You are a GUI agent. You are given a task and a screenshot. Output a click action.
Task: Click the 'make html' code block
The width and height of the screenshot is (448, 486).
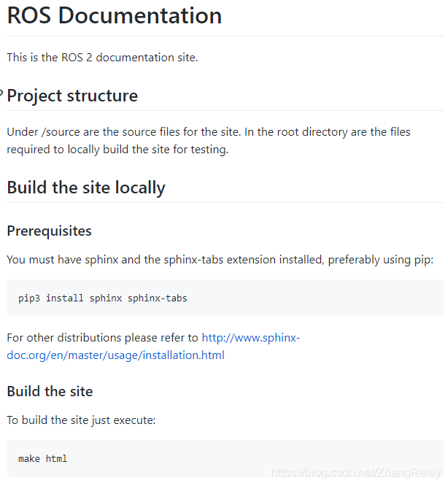(x=225, y=458)
